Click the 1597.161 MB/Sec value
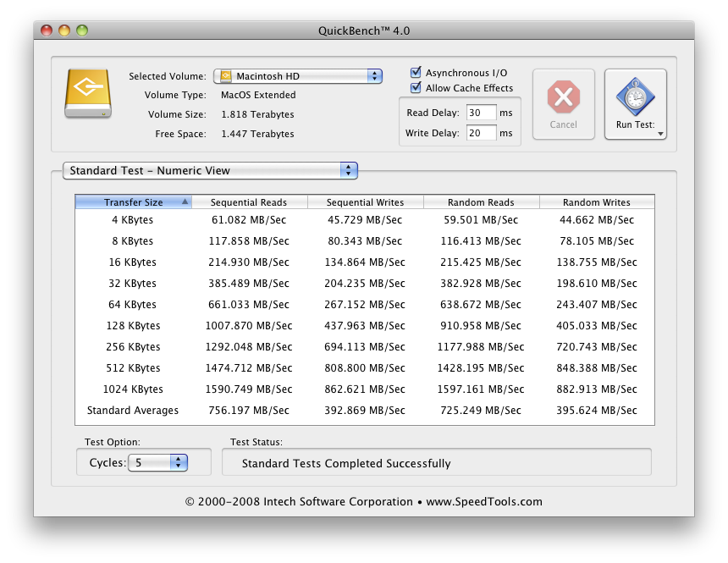Screen dimensions: 728x563 pos(481,389)
